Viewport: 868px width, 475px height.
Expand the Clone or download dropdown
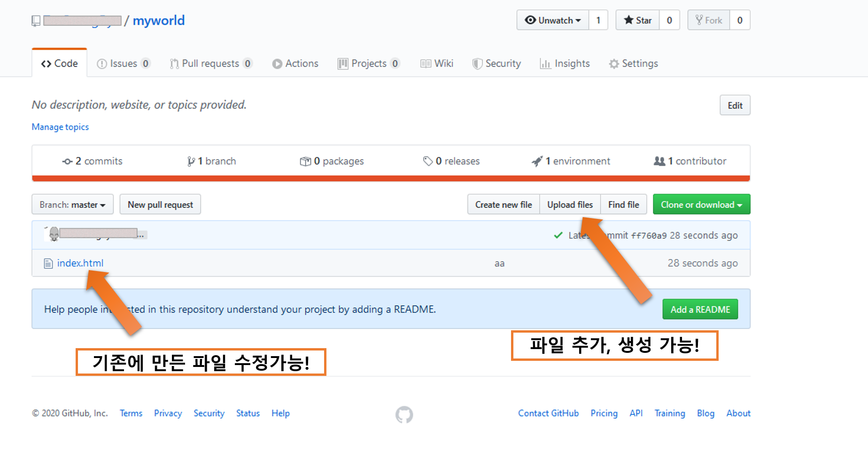(701, 204)
